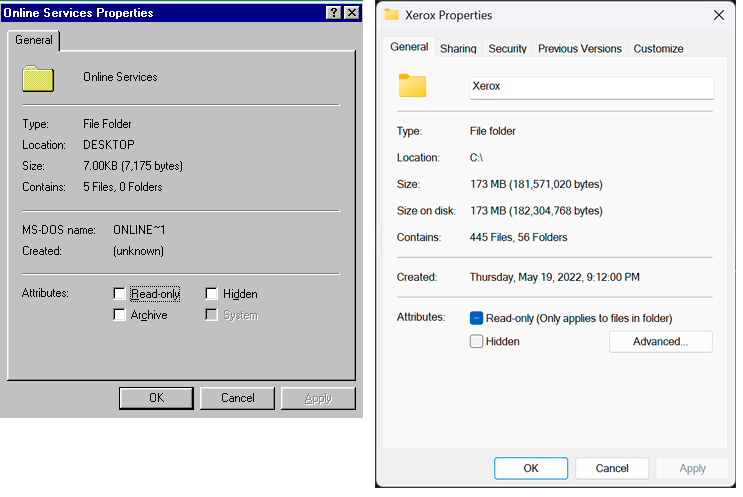Click the title bar folder icon of Xerox Properties
Image resolution: width=743 pixels, height=497 pixels.
(391, 15)
